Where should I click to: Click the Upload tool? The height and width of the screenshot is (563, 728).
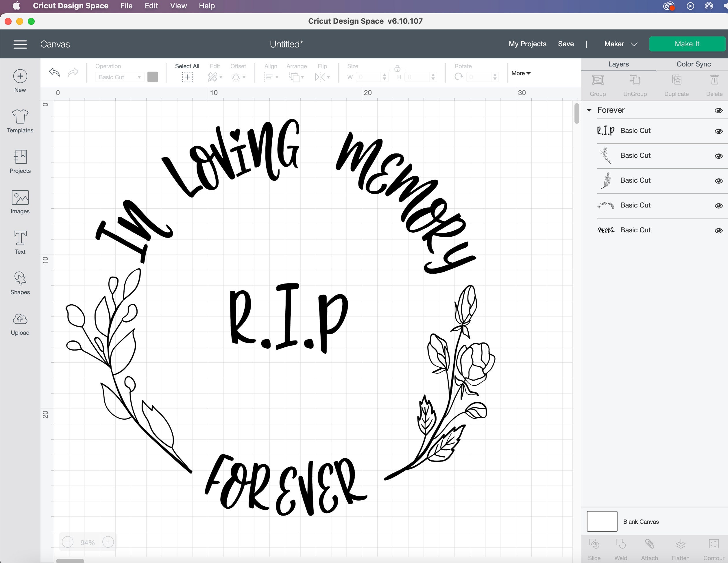pyautogui.click(x=20, y=323)
